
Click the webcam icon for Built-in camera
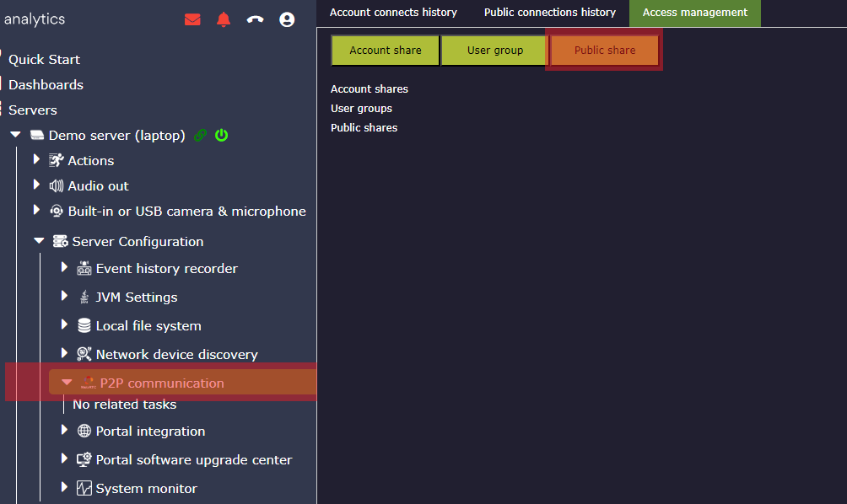click(x=57, y=211)
